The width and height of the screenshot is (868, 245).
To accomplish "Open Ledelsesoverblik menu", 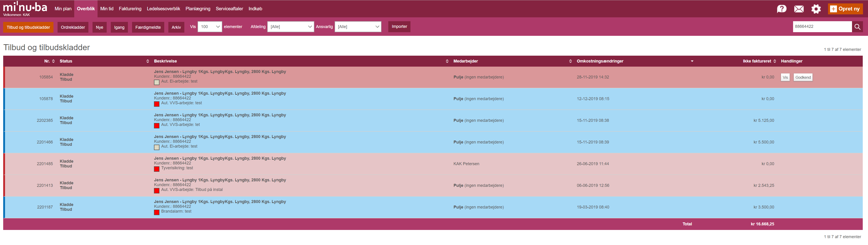I will pos(163,9).
